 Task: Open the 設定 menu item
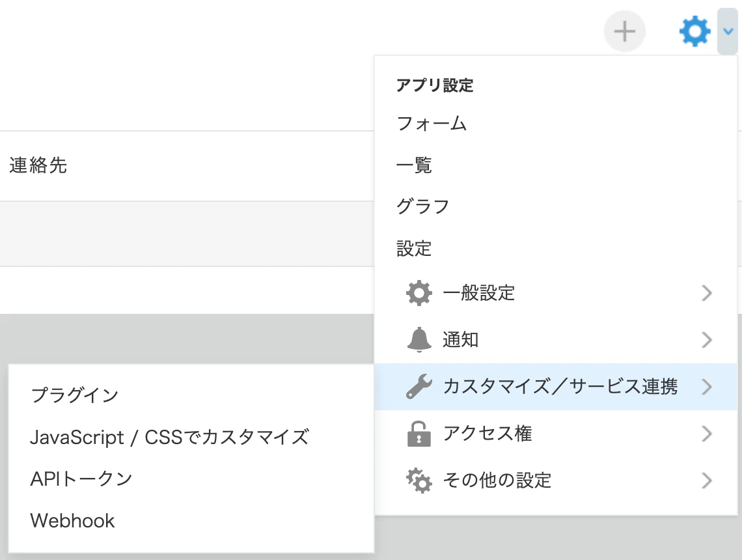click(x=414, y=248)
